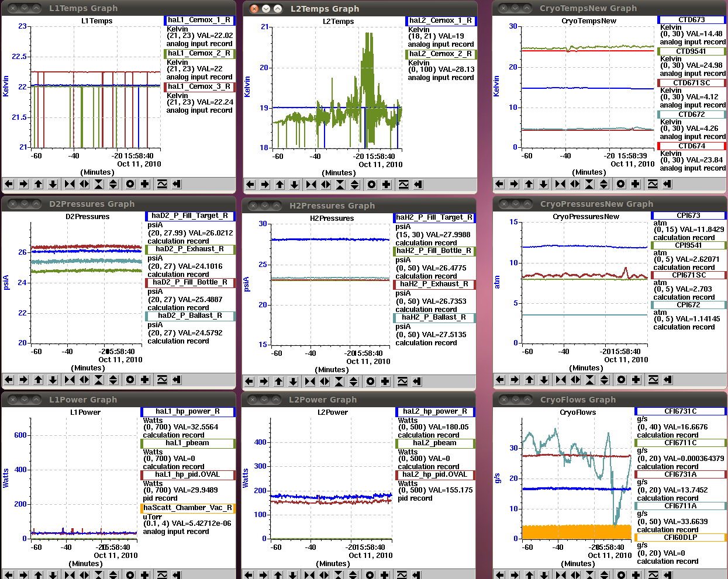Select CTD9541 curve legend label
The height and width of the screenshot is (579, 728).
point(692,51)
